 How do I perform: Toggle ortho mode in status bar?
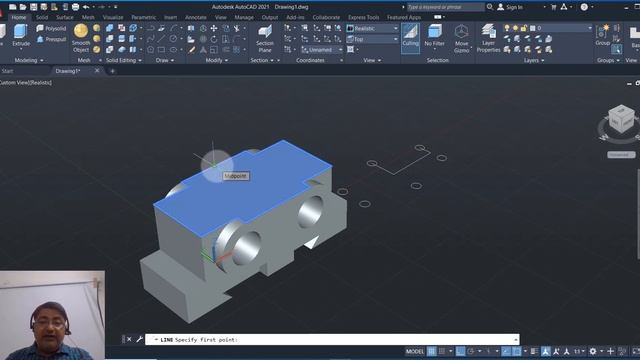pos(460,351)
